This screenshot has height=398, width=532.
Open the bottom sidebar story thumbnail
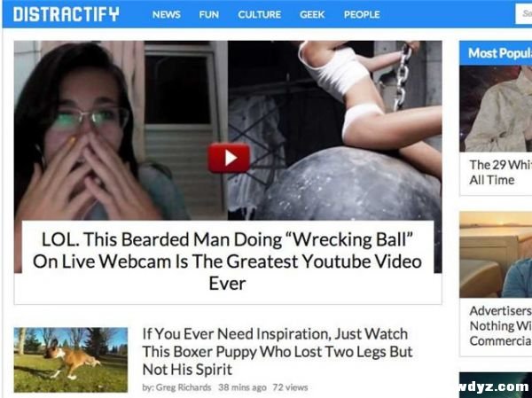pyautogui.click(x=496, y=385)
